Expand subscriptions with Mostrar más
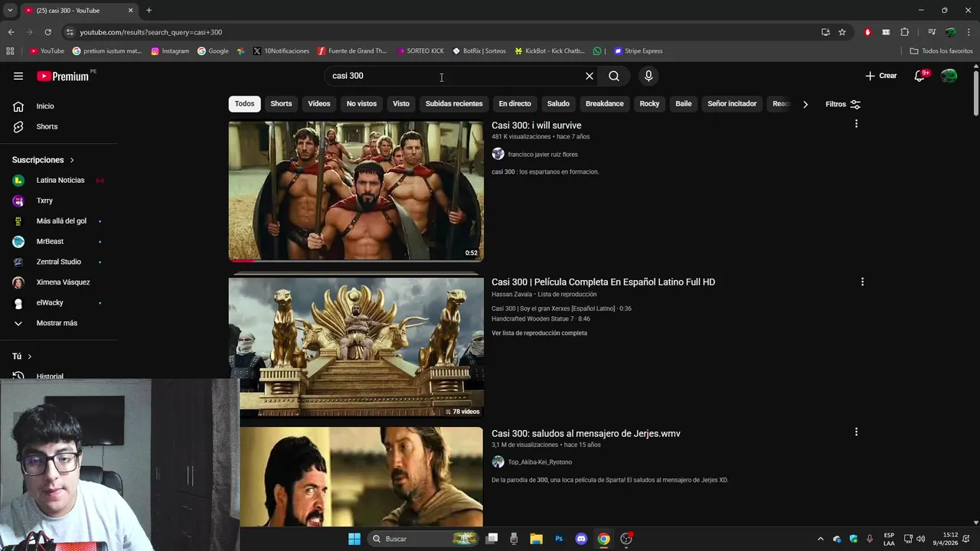 tap(58, 323)
